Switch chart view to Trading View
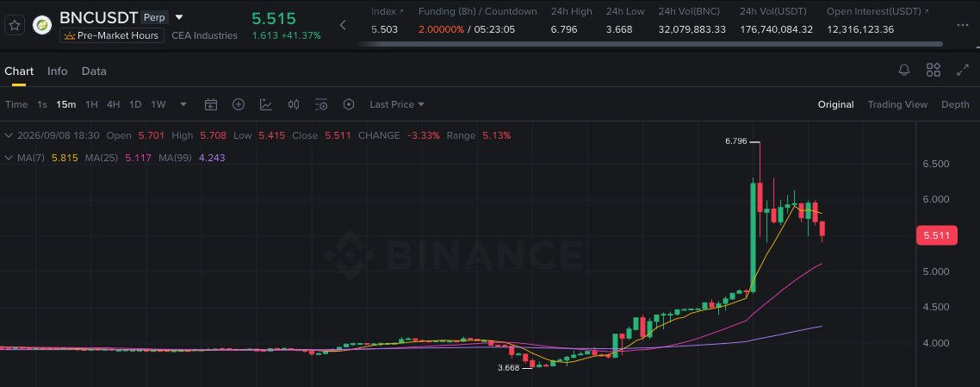 [896, 104]
